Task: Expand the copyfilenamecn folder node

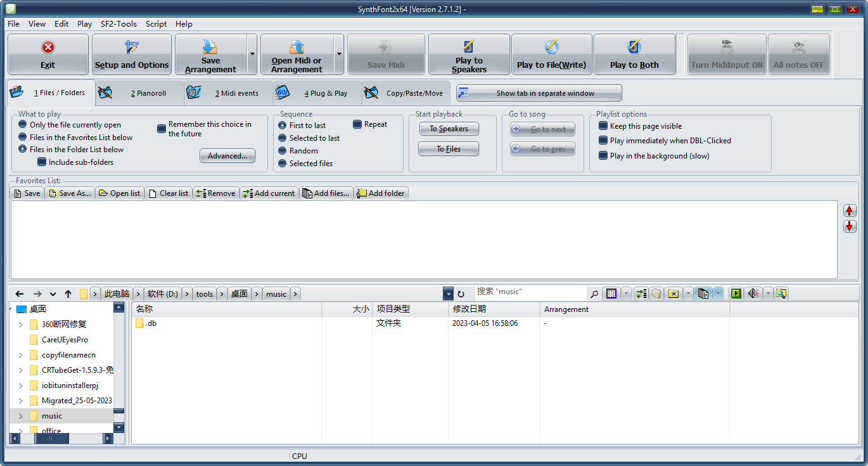Action: [x=20, y=355]
